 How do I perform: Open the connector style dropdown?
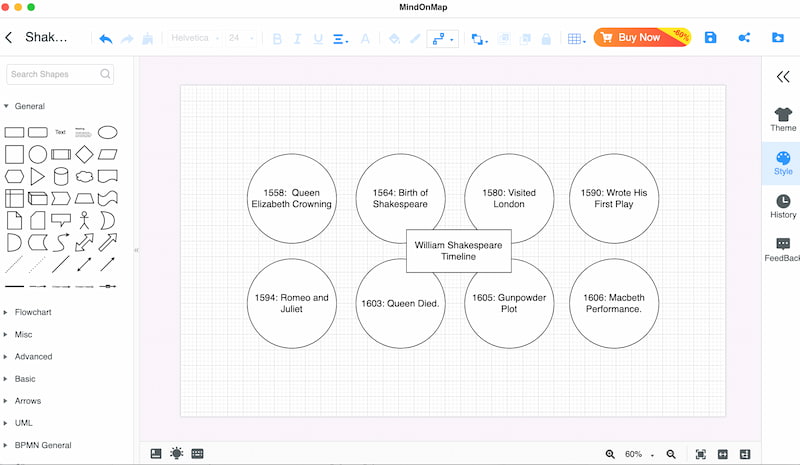click(x=442, y=39)
